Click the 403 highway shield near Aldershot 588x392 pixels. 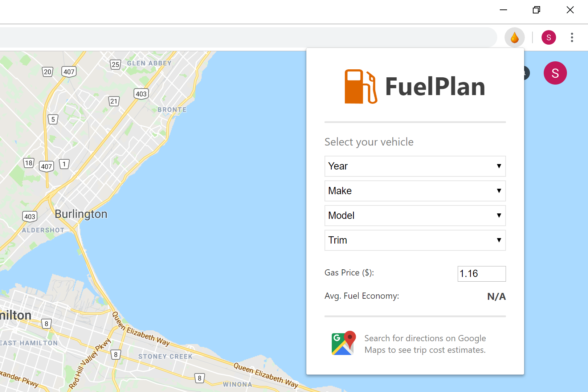coord(30,216)
